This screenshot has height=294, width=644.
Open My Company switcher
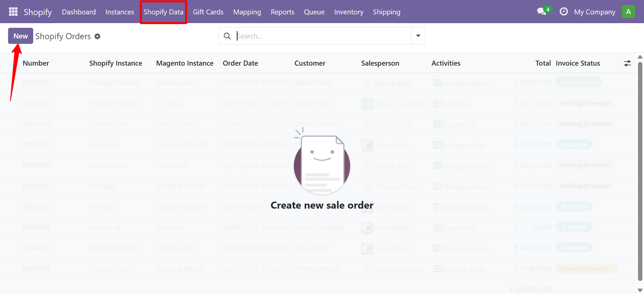coord(595,12)
